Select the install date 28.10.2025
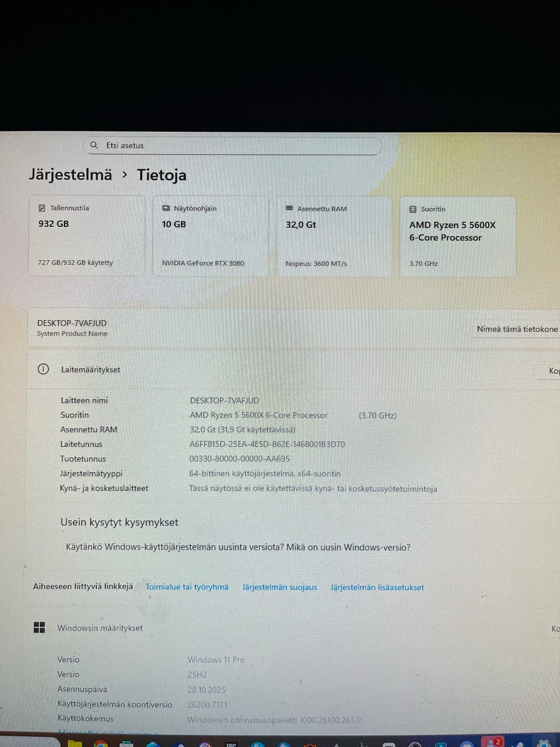 pos(206,689)
